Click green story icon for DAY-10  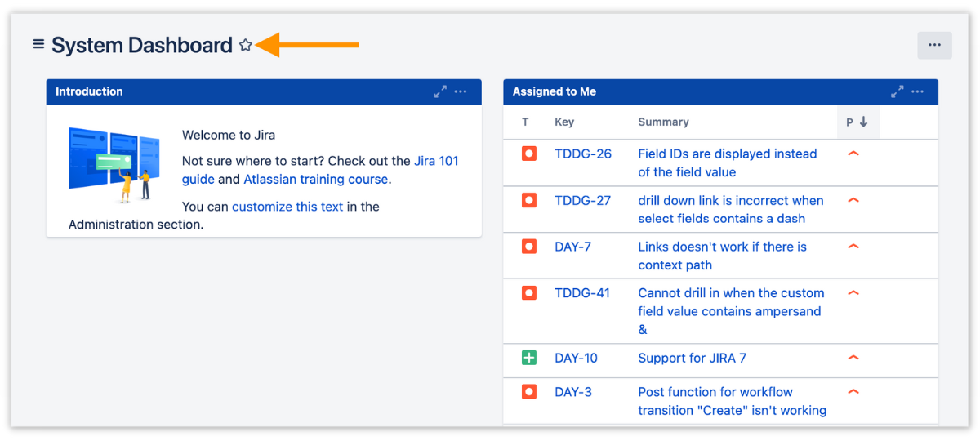click(529, 358)
